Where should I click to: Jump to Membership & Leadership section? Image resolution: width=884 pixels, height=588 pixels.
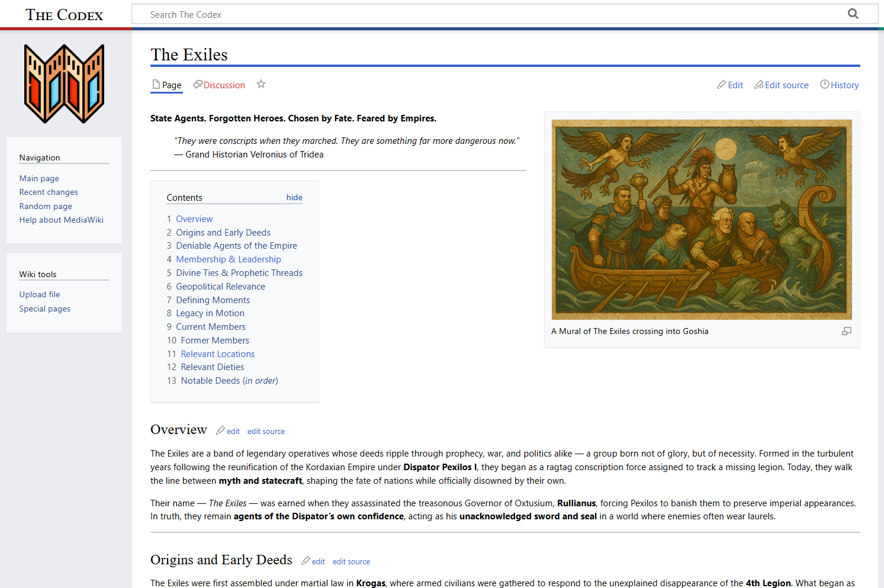click(228, 259)
